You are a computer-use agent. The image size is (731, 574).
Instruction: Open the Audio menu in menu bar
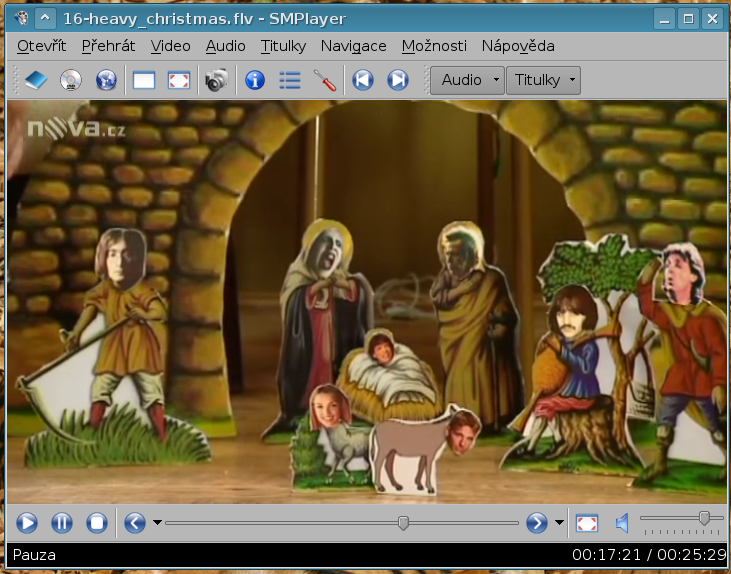(x=226, y=46)
